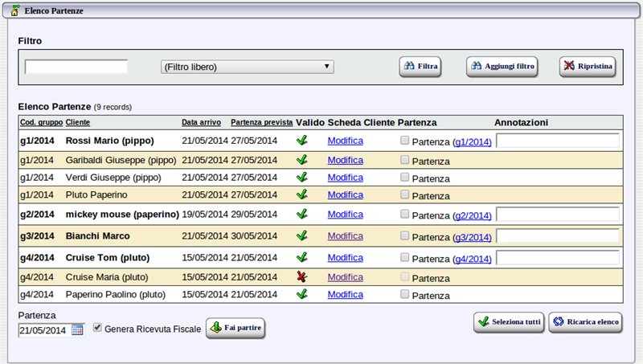This screenshot has height=364, width=643.
Task: Click the green check for mickey mouse row
Action: [x=302, y=215]
